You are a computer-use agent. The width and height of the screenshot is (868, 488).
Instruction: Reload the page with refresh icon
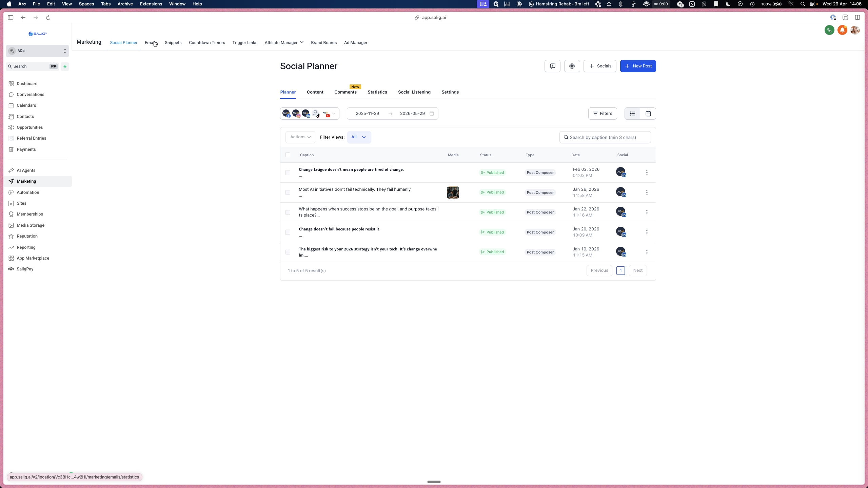[48, 18]
